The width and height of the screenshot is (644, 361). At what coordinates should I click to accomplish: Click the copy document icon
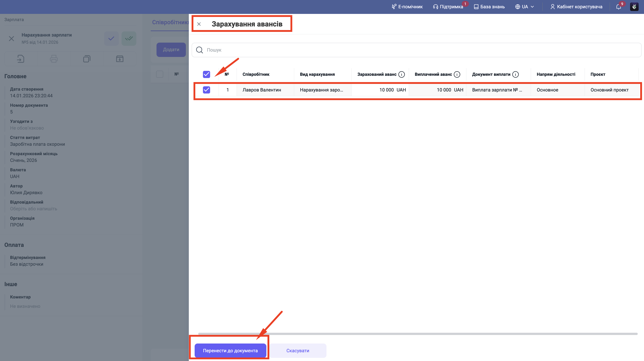(87, 59)
